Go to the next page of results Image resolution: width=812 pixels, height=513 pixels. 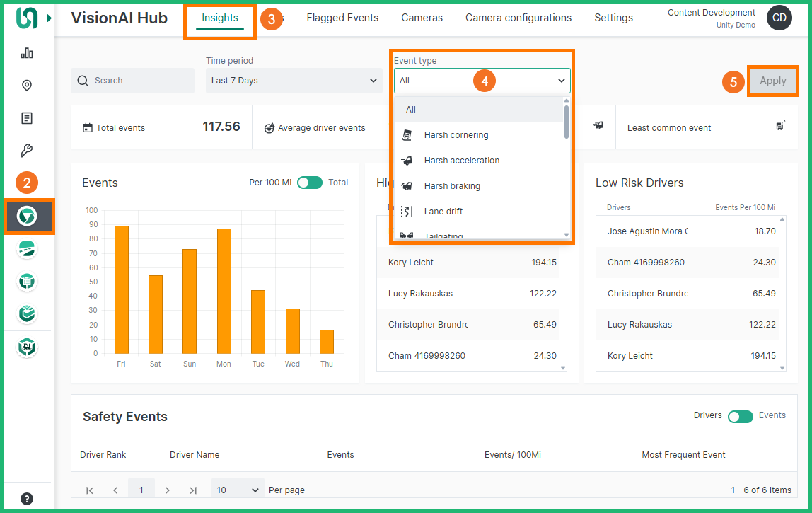(167, 490)
